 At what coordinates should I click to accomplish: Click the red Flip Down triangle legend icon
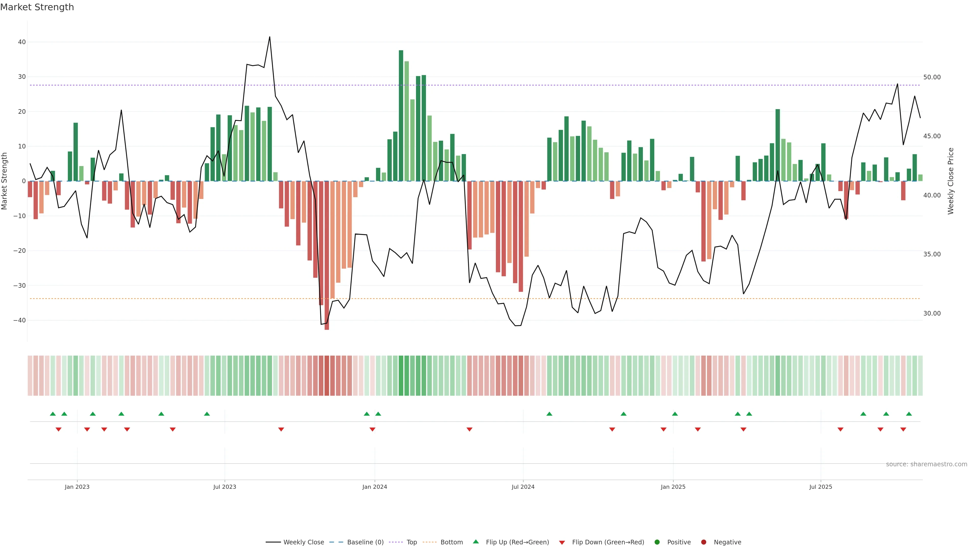click(562, 542)
